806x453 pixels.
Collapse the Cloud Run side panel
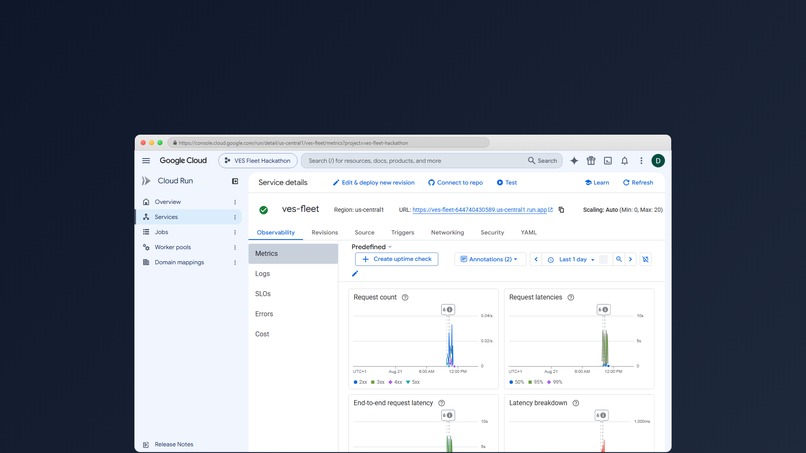click(x=235, y=181)
